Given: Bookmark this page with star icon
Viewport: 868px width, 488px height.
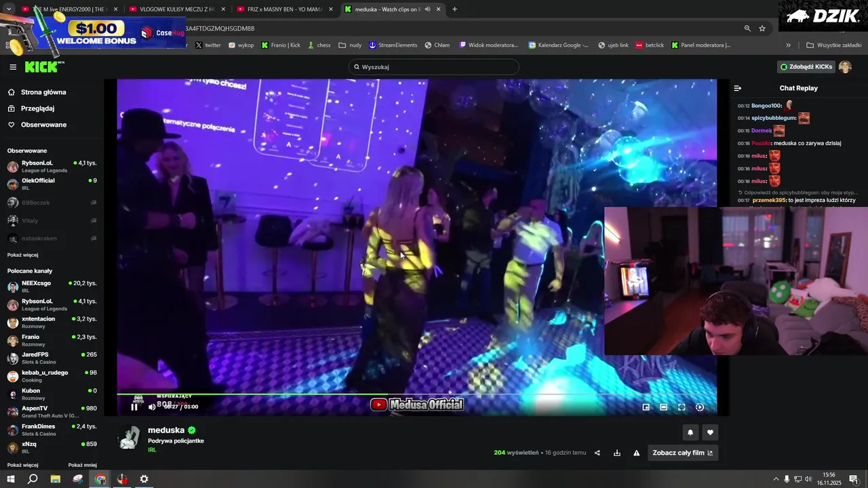Looking at the screenshot, I should 762,28.
